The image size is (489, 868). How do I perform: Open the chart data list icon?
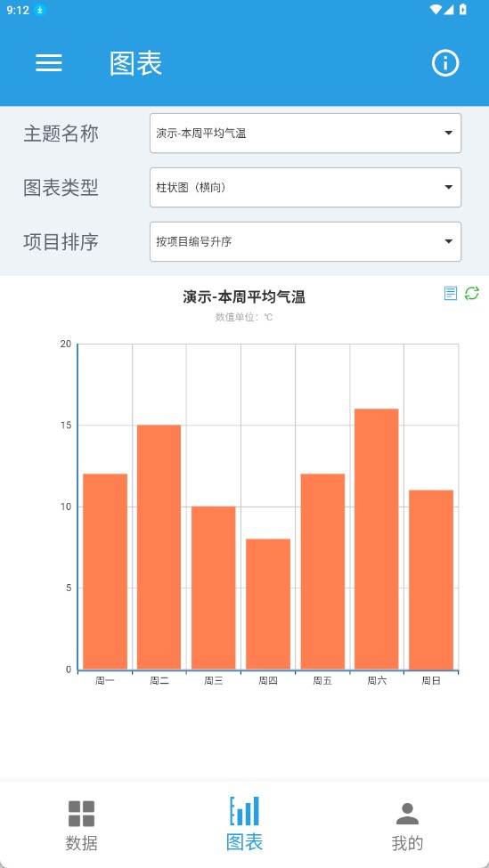[x=451, y=294]
